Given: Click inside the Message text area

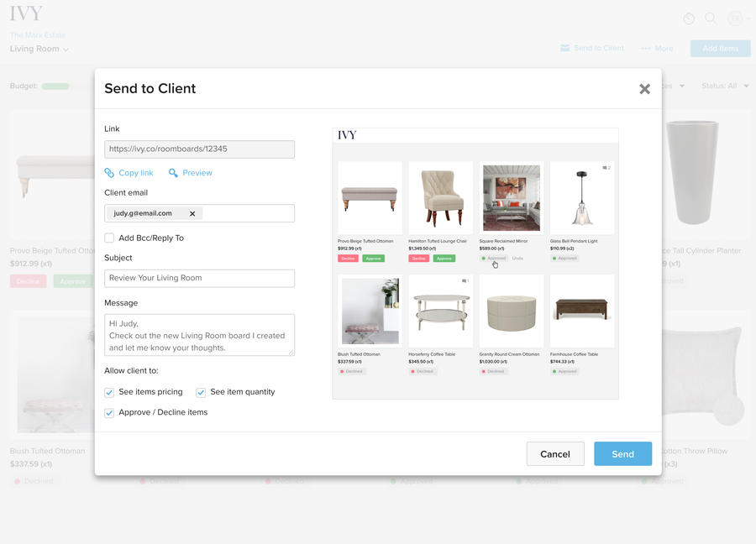Looking at the screenshot, I should tap(200, 335).
